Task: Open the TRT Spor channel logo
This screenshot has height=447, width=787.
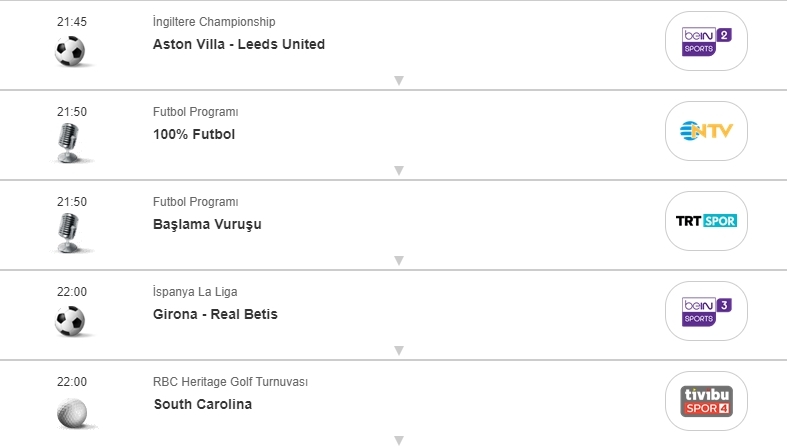Action: (706, 221)
